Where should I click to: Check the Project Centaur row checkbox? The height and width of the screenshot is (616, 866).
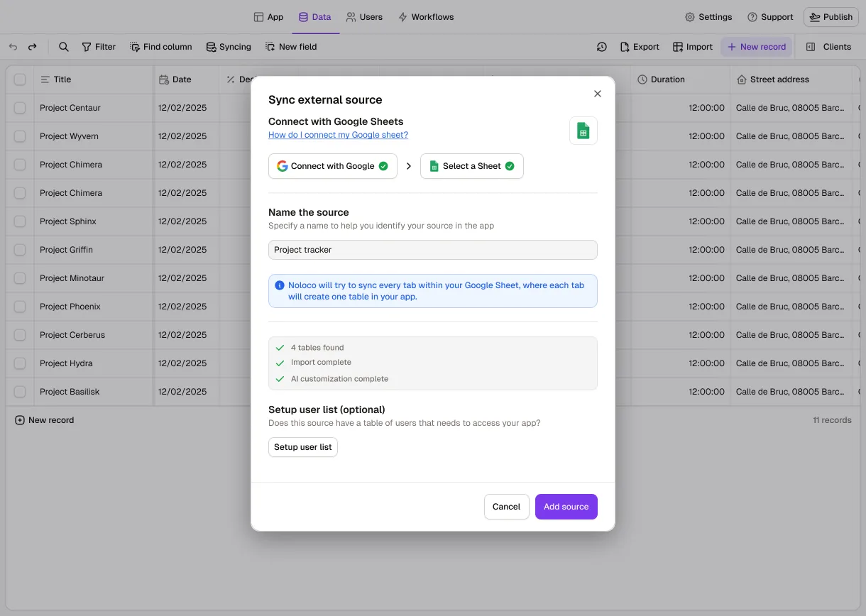[x=20, y=108]
